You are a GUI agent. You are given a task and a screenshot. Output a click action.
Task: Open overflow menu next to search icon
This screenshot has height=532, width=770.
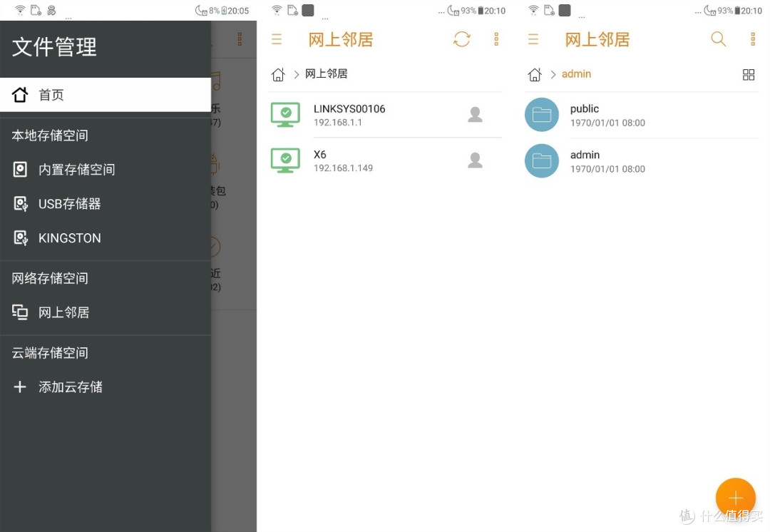point(753,39)
